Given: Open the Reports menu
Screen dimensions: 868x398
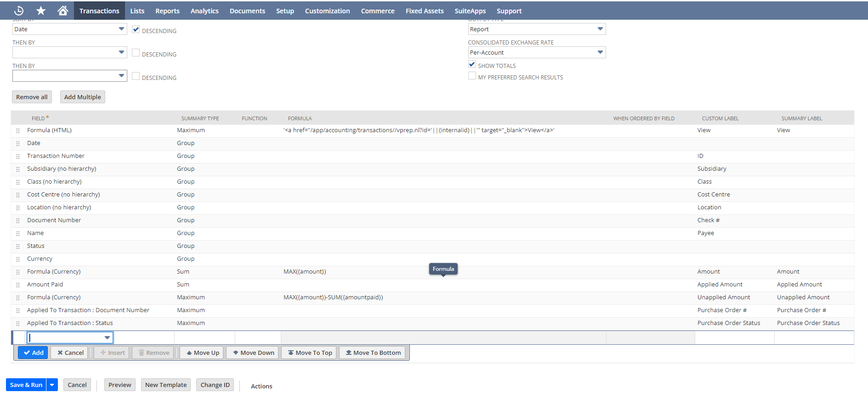Looking at the screenshot, I should (x=167, y=11).
